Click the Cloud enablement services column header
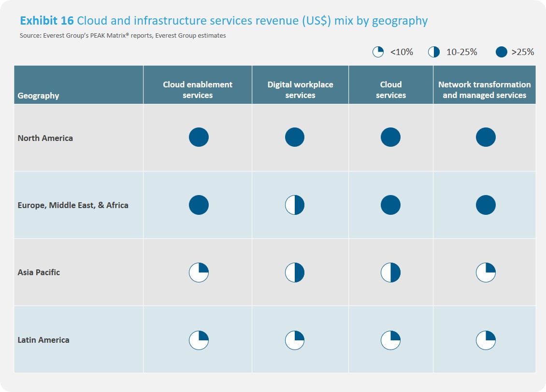The width and height of the screenshot is (546, 392). coord(198,90)
